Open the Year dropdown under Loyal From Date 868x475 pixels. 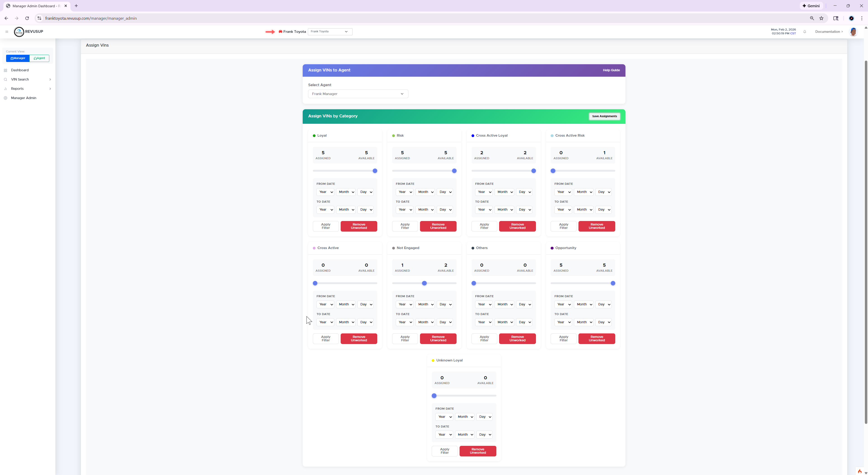(x=325, y=192)
